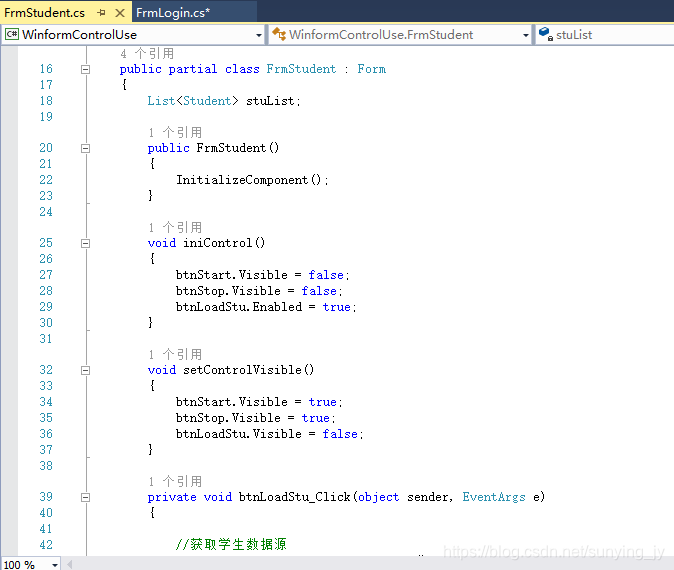The height and width of the screenshot is (570, 674).
Task: Click 'setControlVisible' method name
Action: [242, 370]
